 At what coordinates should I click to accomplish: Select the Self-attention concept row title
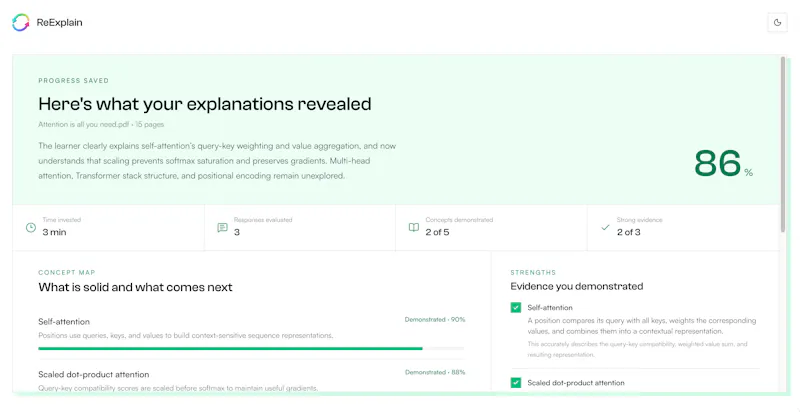click(64, 322)
